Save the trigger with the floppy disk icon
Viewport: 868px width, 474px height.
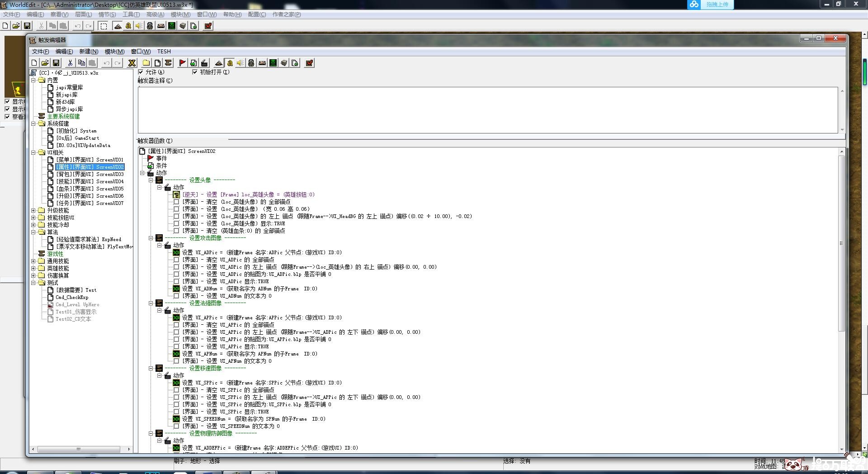(x=56, y=63)
